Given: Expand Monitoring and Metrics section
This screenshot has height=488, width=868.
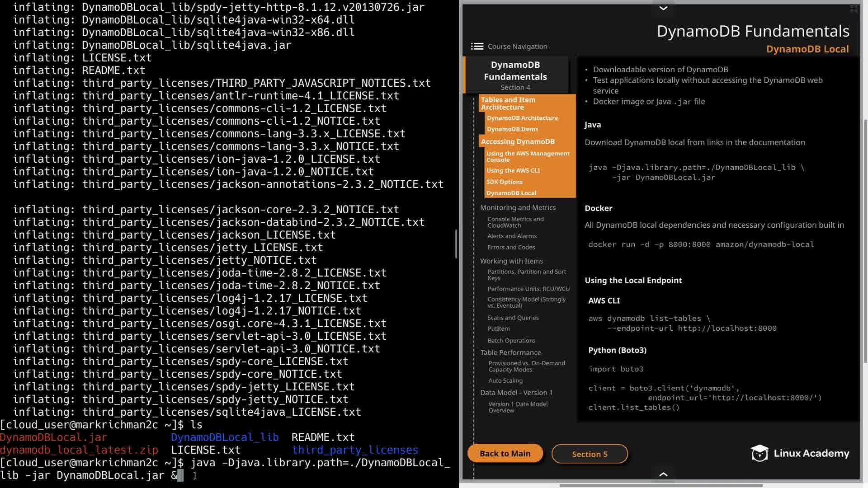Looking at the screenshot, I should [x=518, y=207].
